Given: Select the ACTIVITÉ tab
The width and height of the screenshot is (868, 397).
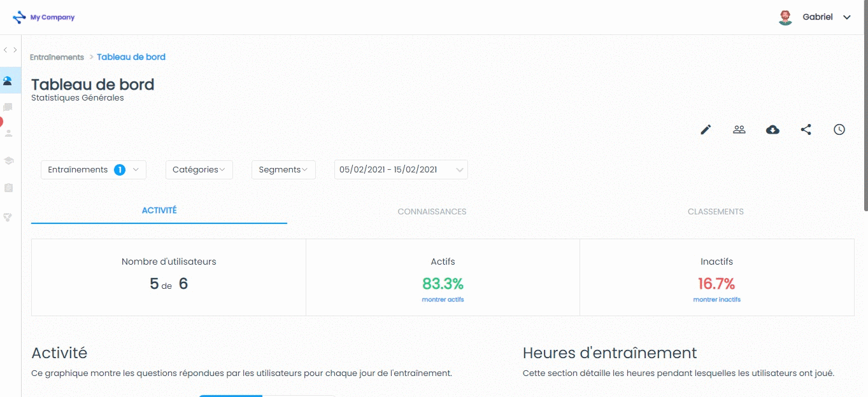Looking at the screenshot, I should tap(159, 211).
